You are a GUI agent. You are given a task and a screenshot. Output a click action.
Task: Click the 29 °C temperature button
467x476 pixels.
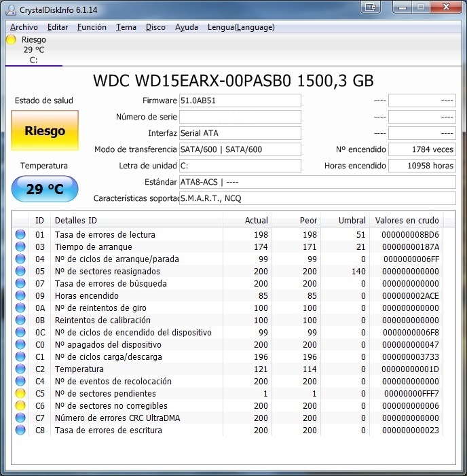click(45, 189)
